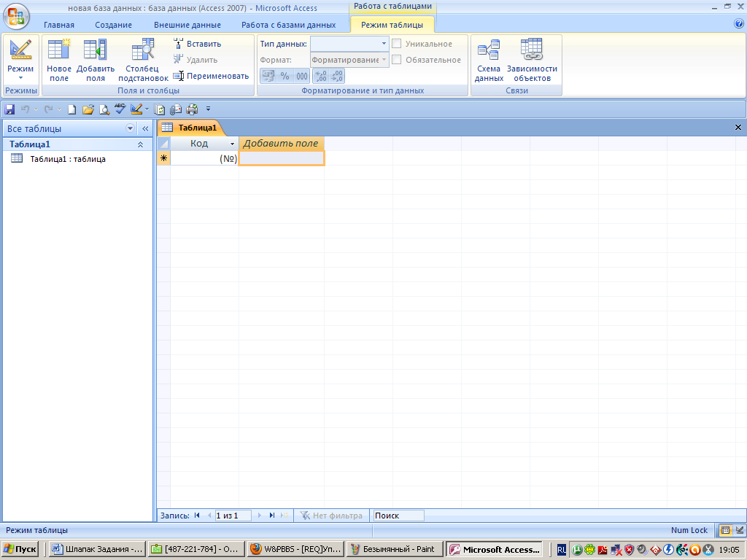Click the Quick Print printer icon
747x560 pixels.
192,109
